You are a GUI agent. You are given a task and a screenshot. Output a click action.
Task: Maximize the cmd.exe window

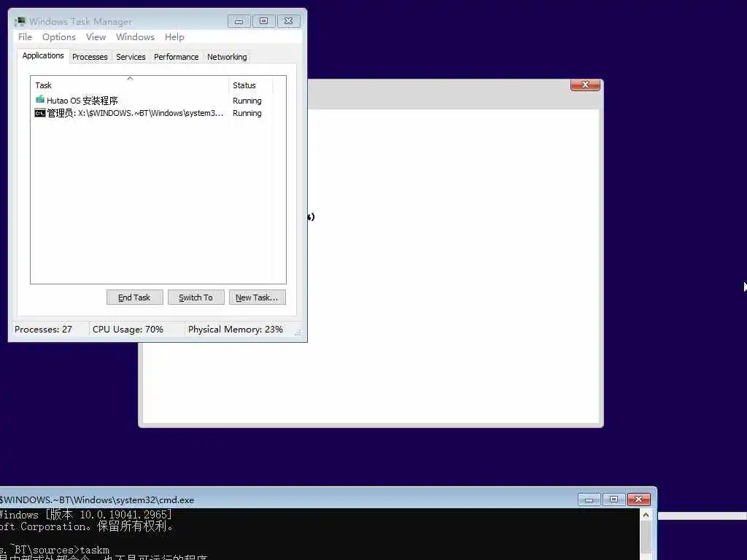click(x=614, y=499)
